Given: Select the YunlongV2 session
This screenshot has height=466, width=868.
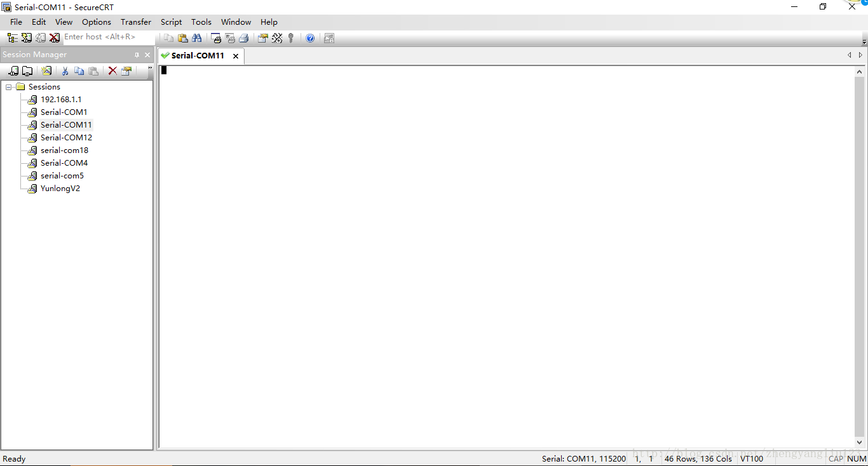Looking at the screenshot, I should [60, 189].
